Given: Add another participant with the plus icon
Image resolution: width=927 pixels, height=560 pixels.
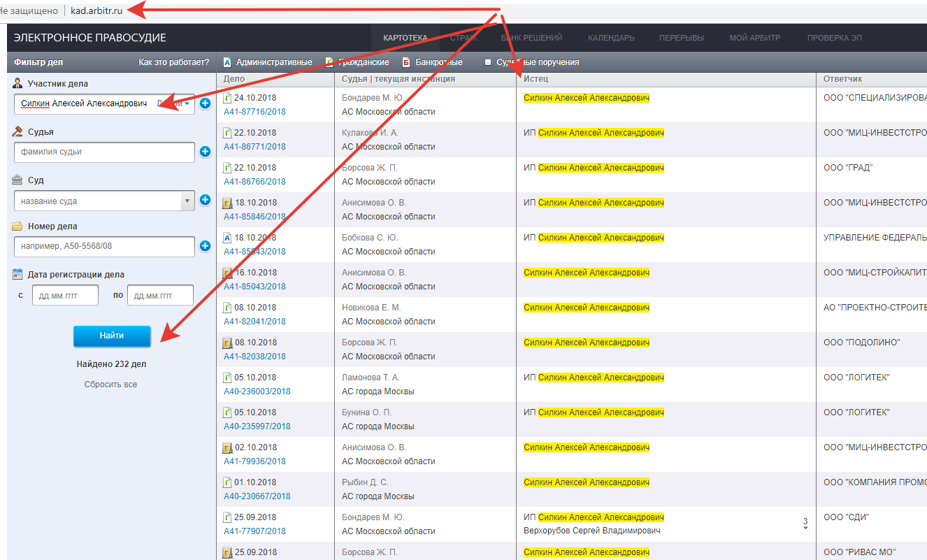Looking at the screenshot, I should (205, 103).
